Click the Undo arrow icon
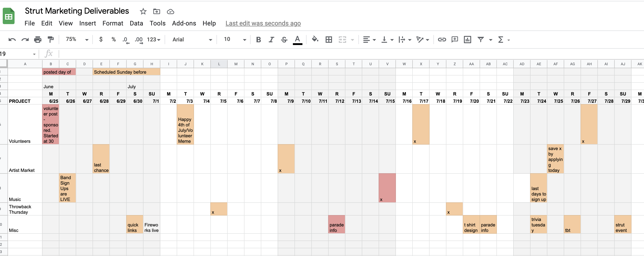644x256 pixels. tap(12, 40)
